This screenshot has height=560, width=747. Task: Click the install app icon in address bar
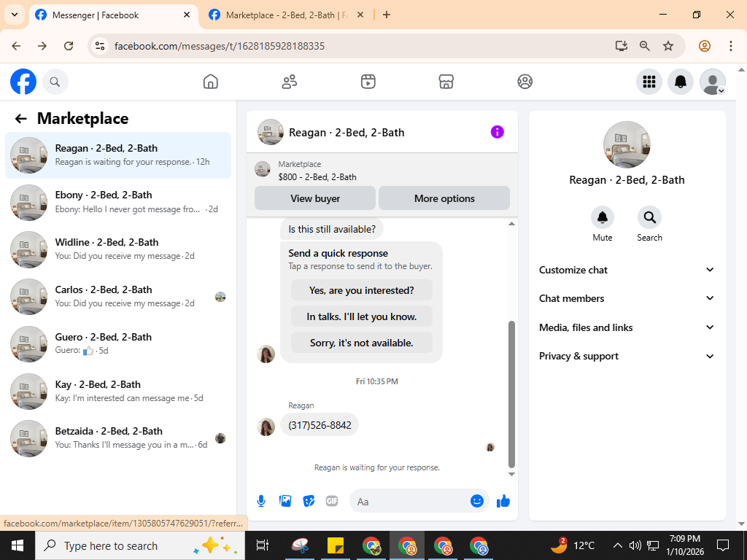[x=622, y=46]
